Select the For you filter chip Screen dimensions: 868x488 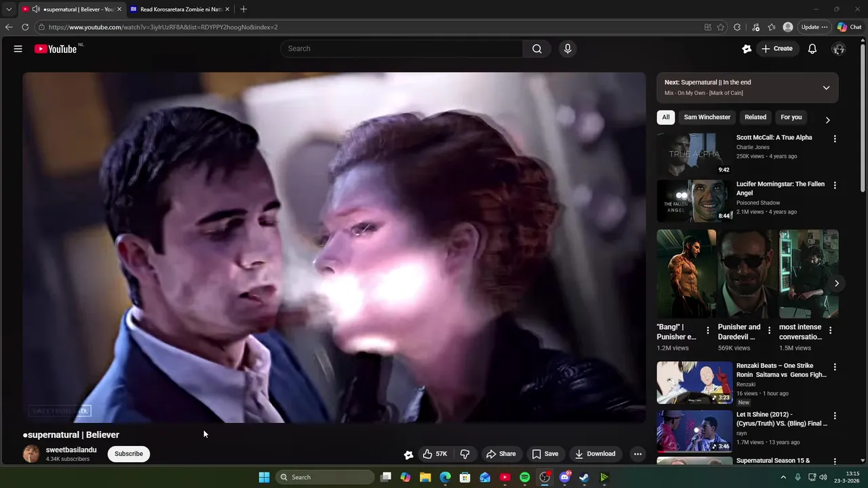pyautogui.click(x=791, y=117)
